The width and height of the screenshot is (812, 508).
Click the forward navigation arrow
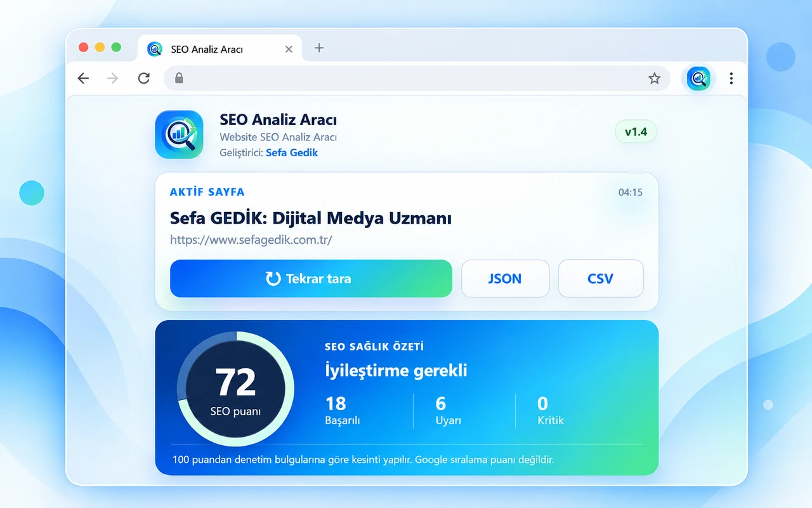coord(113,78)
